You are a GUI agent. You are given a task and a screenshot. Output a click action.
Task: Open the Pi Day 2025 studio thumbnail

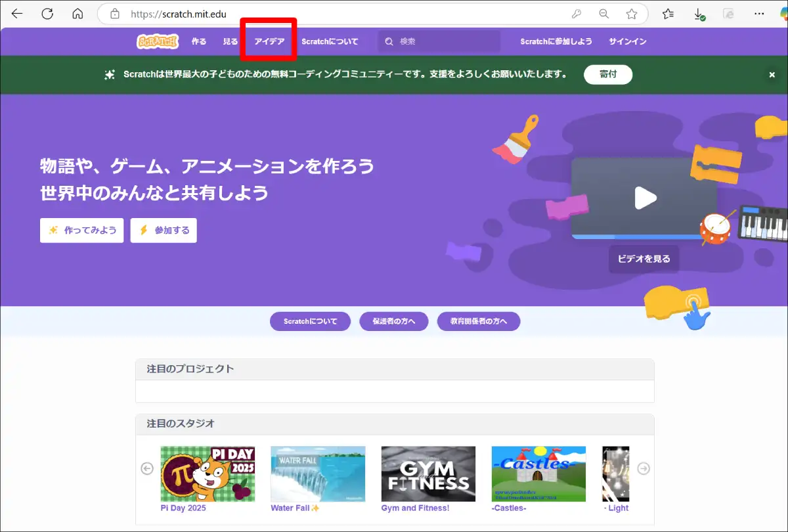(x=208, y=474)
